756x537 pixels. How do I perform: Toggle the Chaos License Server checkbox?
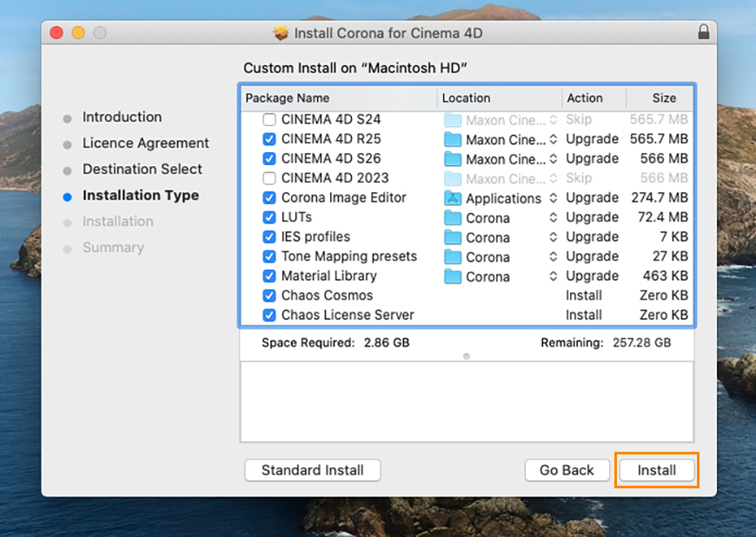pos(269,315)
